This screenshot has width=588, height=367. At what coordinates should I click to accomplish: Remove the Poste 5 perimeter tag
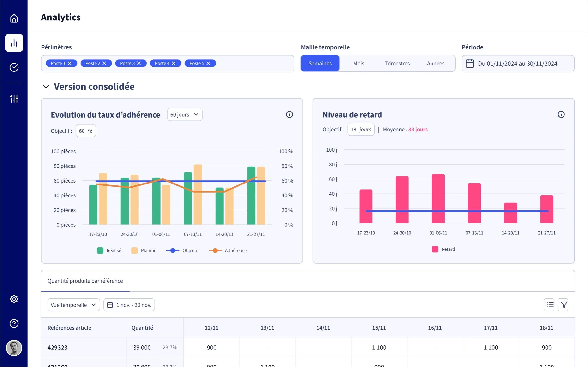pos(208,63)
